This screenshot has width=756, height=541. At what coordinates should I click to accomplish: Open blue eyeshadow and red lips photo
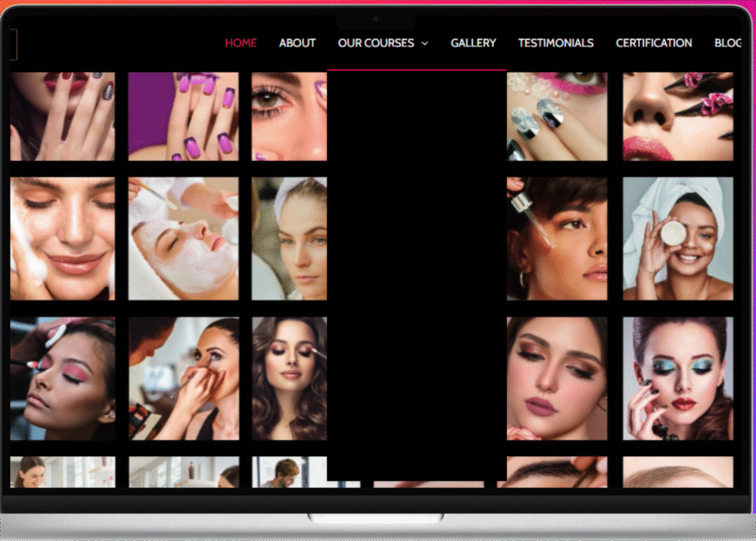678,379
